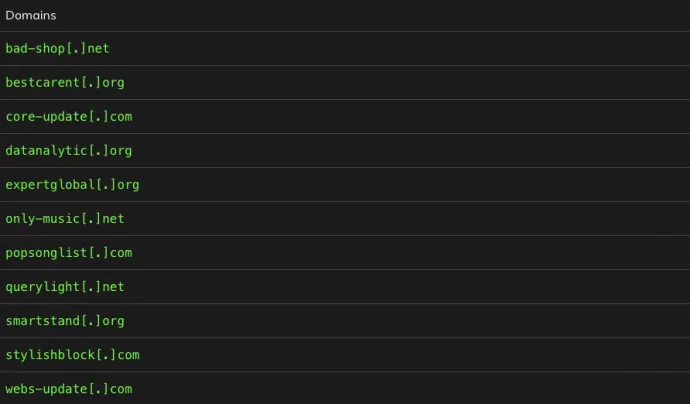Select the bestcarent[.]org domain entry
Image resolution: width=690 pixels, height=404 pixels.
(65, 82)
